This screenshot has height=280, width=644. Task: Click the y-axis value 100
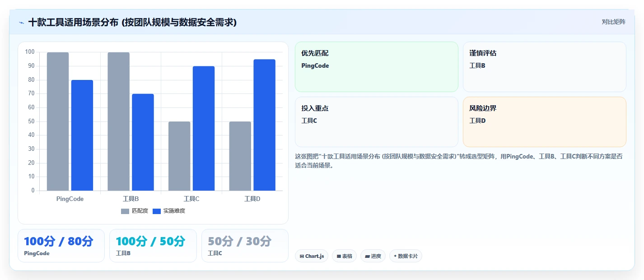click(30, 52)
